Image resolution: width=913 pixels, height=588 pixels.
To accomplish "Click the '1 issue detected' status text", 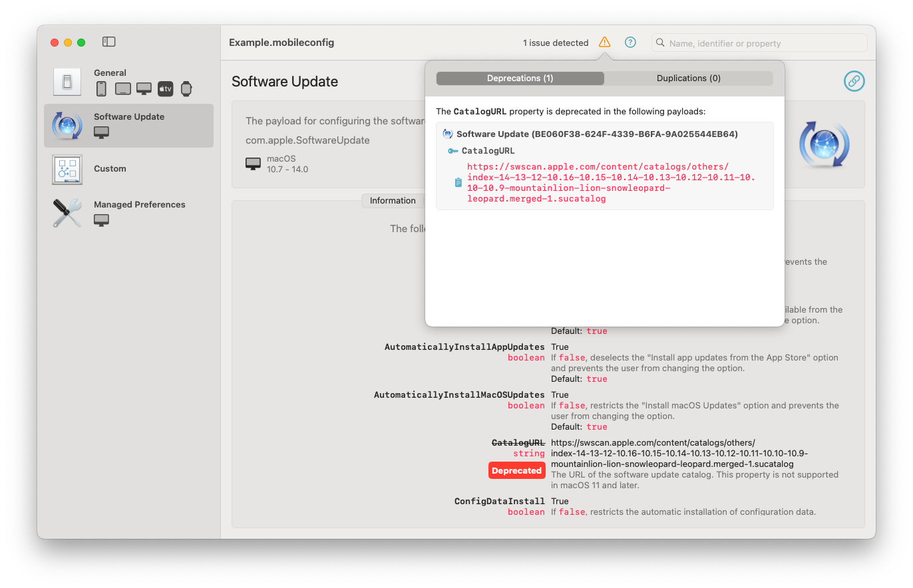I will 556,43.
